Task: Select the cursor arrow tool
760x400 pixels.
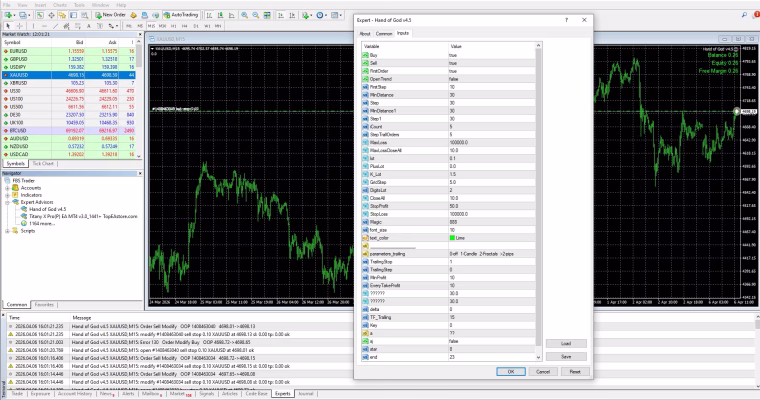Action: coord(8,26)
